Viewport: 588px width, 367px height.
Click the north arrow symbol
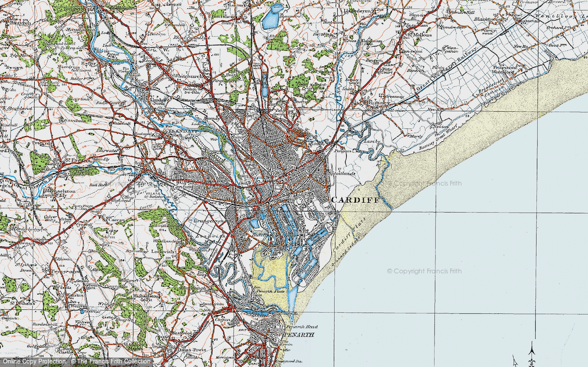tap(531, 355)
